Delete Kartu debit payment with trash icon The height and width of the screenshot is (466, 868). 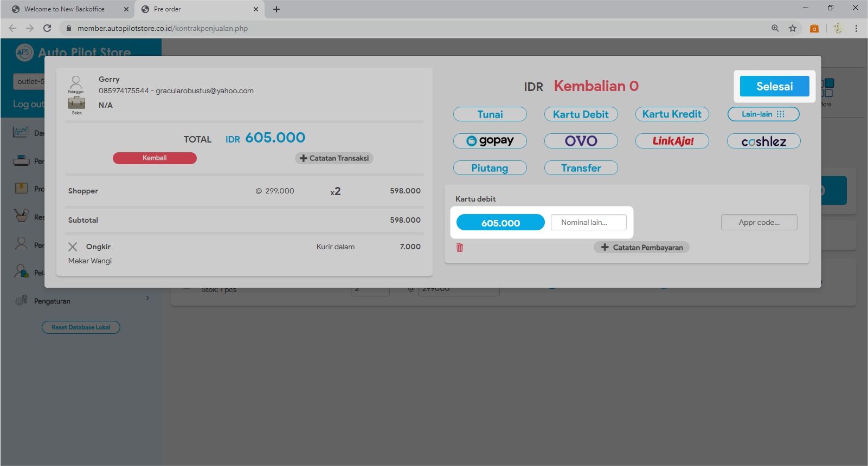pos(460,248)
